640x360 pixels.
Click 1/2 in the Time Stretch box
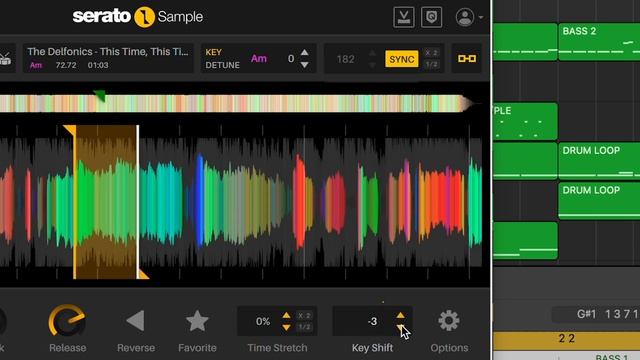pyautogui.click(x=304, y=327)
